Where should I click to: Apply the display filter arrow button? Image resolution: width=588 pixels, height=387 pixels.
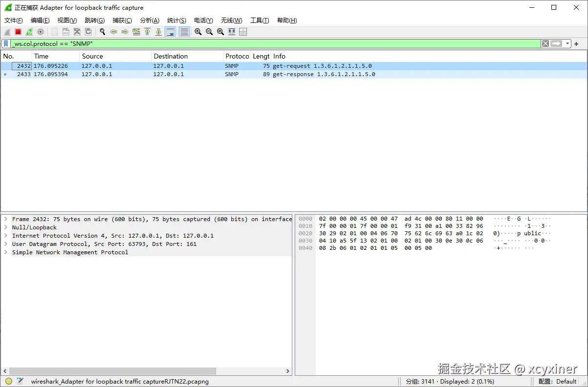tap(557, 43)
